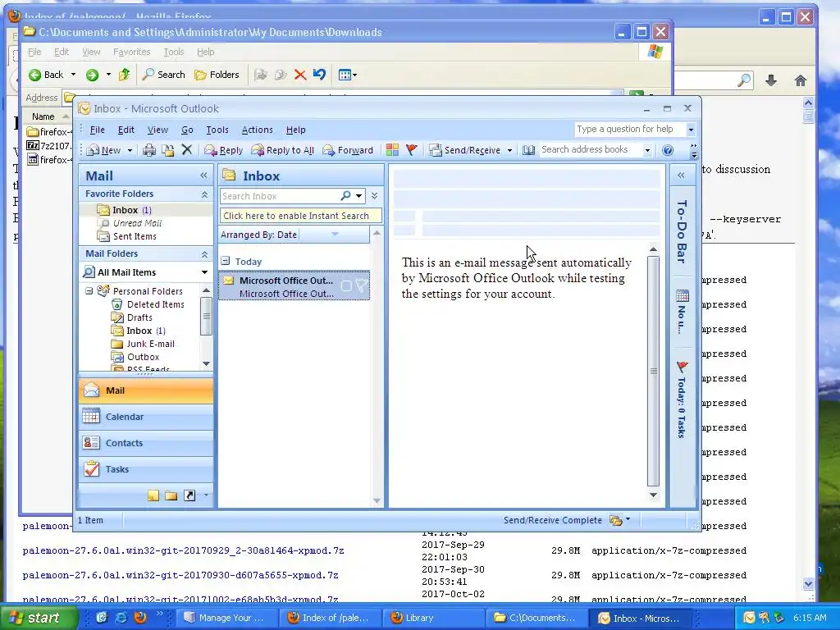Switch to the Tasks pane

(x=146, y=469)
